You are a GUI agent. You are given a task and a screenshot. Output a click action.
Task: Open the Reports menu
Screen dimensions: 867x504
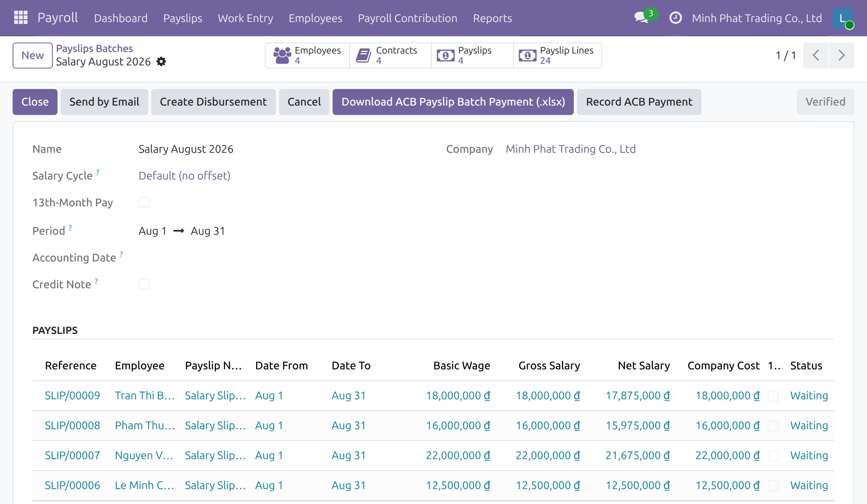492,18
